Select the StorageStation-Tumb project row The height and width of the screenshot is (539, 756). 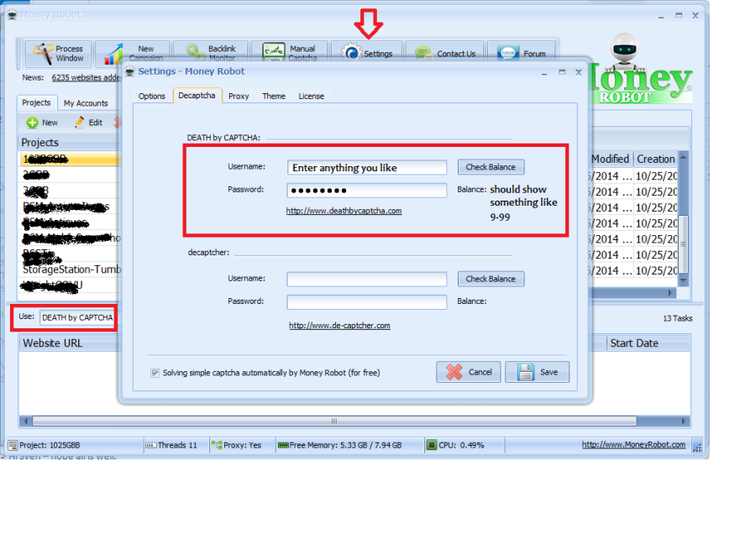71,269
